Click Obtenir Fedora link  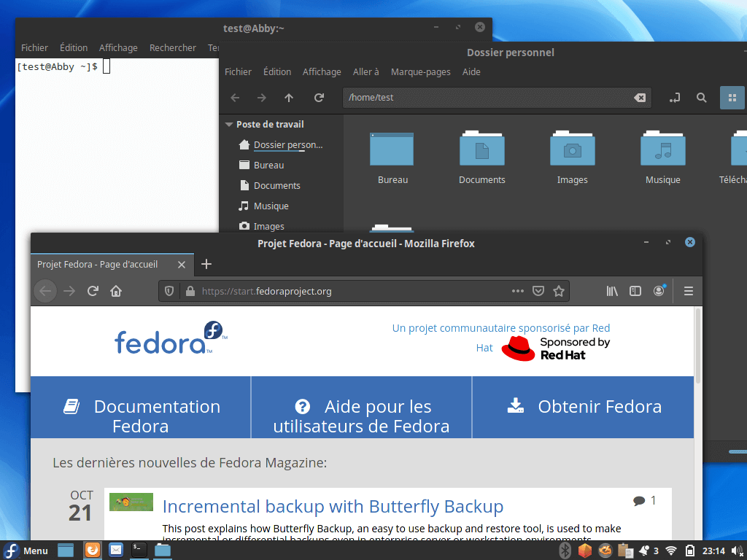click(x=584, y=407)
